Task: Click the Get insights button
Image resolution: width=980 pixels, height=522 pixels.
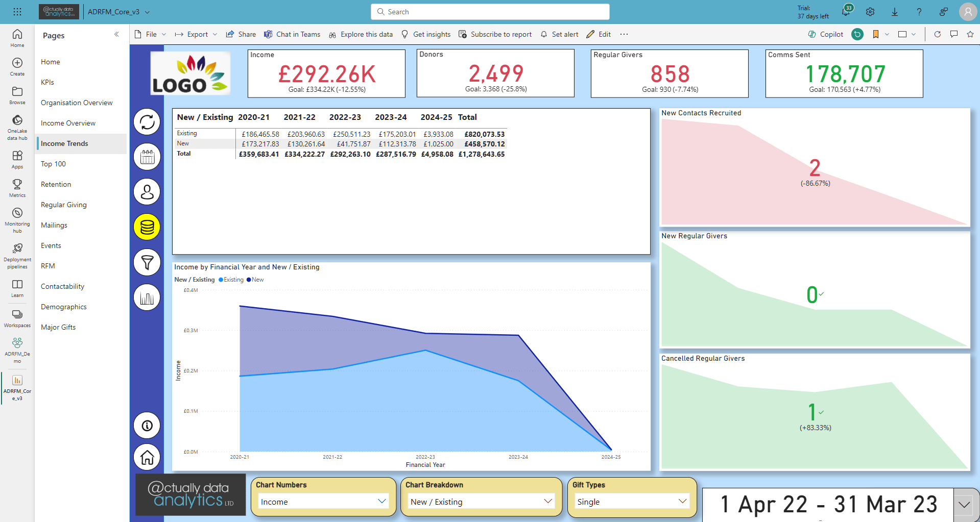Action: tap(426, 34)
